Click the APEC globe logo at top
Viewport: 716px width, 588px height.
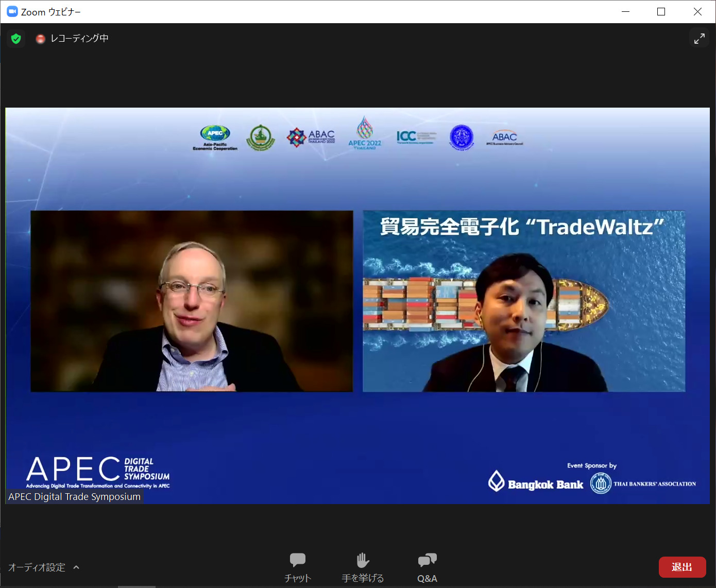[215, 137]
